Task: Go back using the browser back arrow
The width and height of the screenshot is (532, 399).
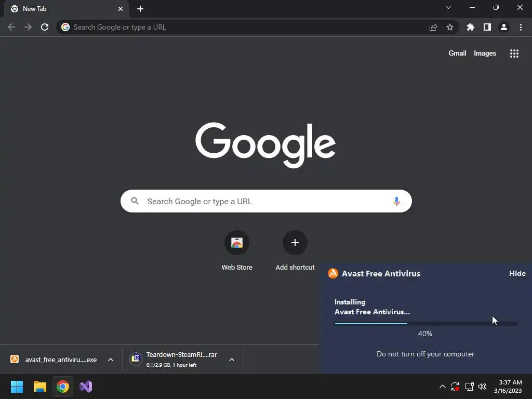Action: pos(11,27)
